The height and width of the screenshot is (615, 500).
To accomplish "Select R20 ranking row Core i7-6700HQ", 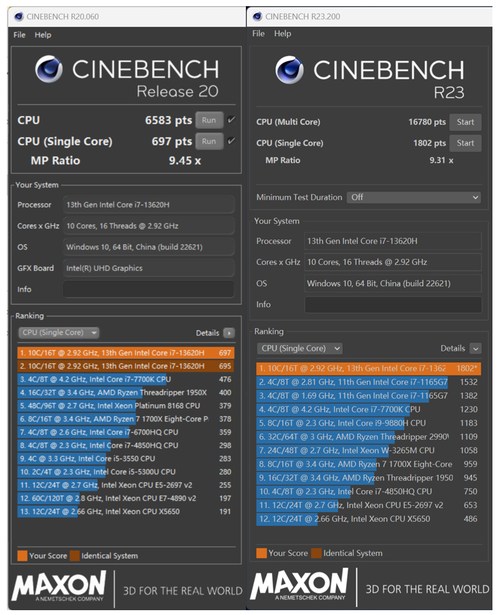I will pos(126,432).
